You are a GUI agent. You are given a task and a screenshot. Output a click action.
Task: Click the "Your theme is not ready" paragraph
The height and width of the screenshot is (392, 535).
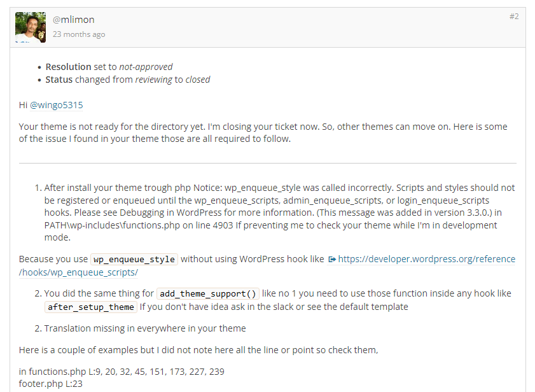pyautogui.click(x=263, y=132)
